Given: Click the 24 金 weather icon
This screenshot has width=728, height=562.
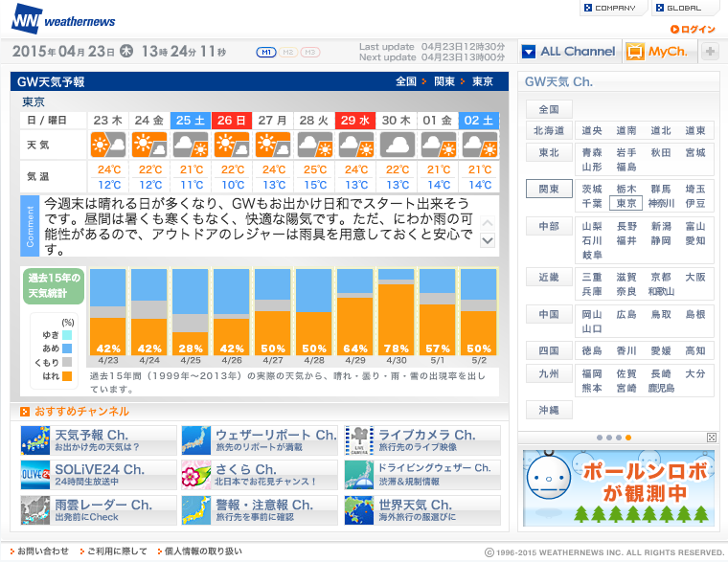Looking at the screenshot, I should point(149,145).
